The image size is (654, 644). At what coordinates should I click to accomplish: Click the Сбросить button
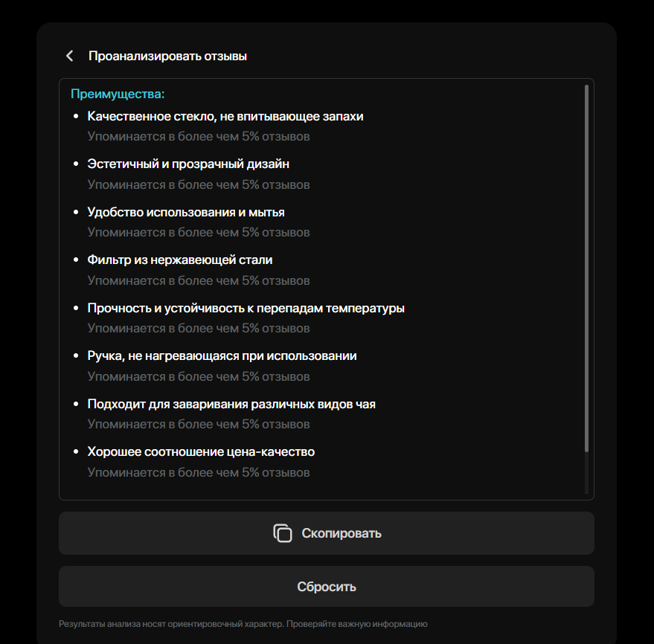[327, 587]
